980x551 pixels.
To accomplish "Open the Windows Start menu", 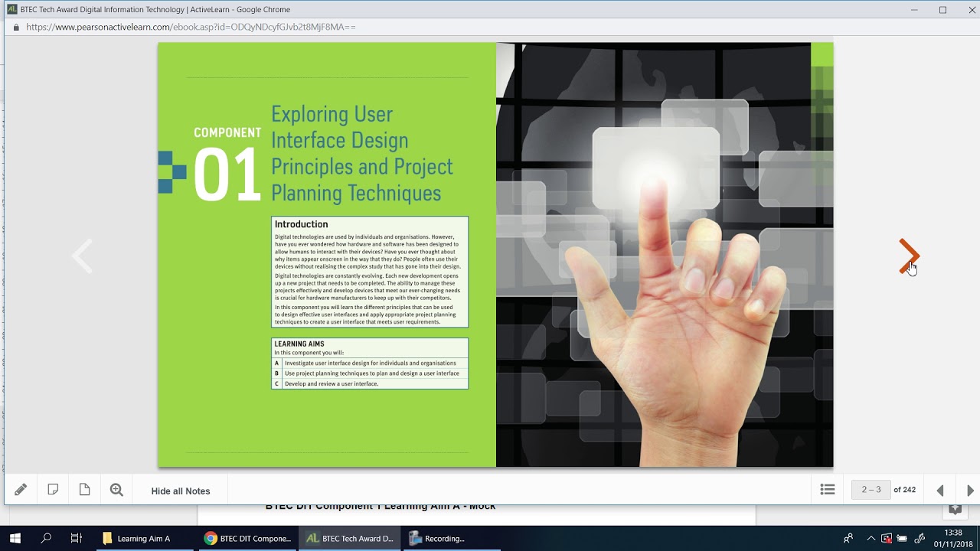I will point(15,538).
